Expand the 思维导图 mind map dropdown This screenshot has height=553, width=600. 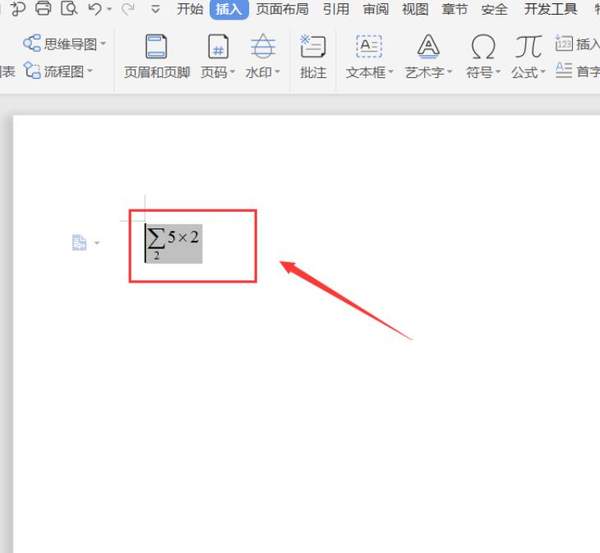(103, 44)
